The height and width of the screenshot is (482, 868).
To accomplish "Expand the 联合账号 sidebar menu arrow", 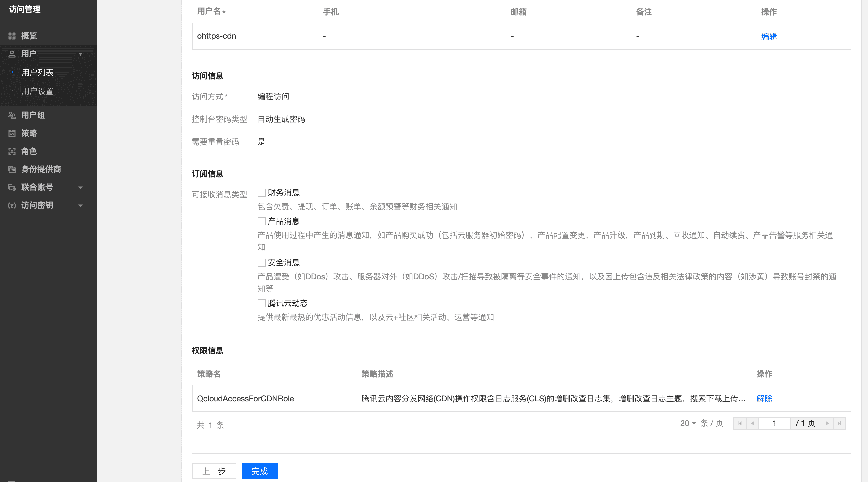I will [x=81, y=188].
